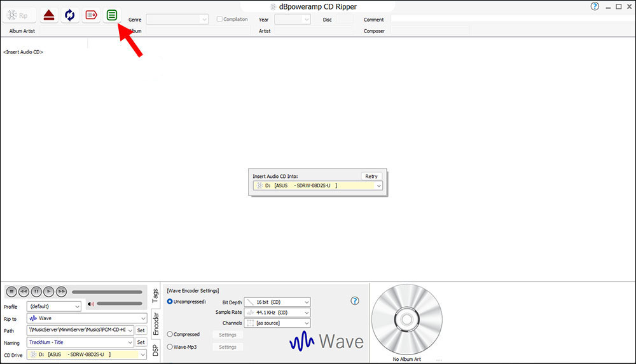Click the Set button beside Path
The image size is (636, 364).
point(141,330)
